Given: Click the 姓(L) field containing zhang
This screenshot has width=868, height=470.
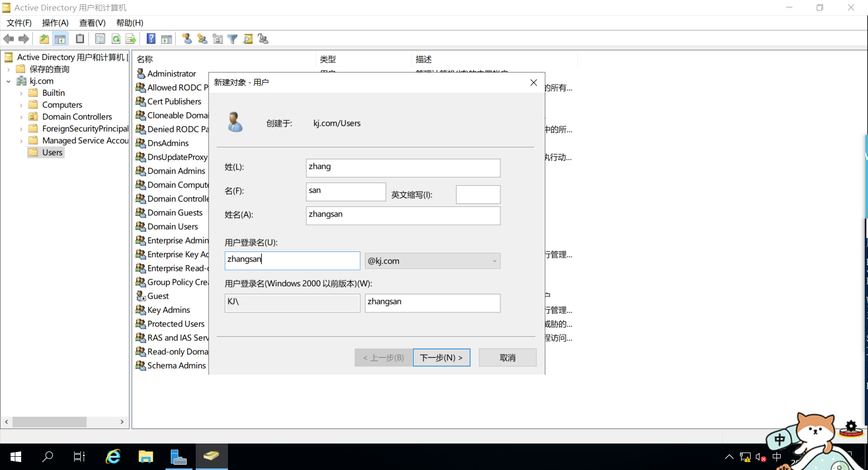Looking at the screenshot, I should point(403,168).
